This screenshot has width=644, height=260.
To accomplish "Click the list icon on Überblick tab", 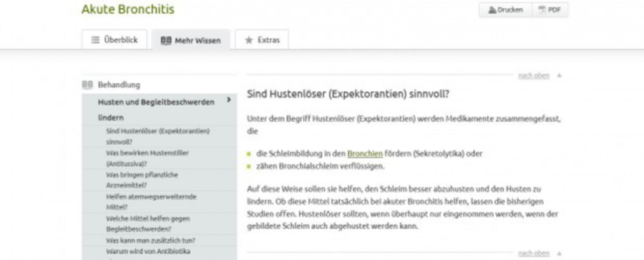I will (95, 40).
